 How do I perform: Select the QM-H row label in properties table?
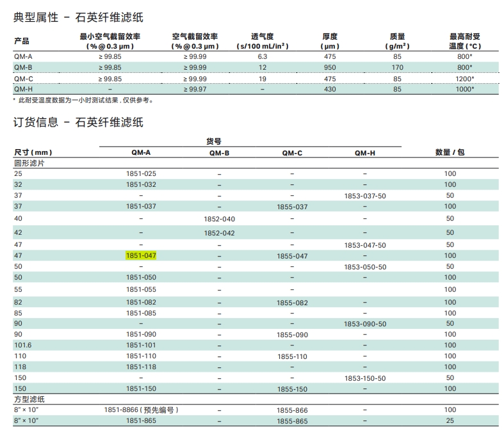click(x=22, y=89)
